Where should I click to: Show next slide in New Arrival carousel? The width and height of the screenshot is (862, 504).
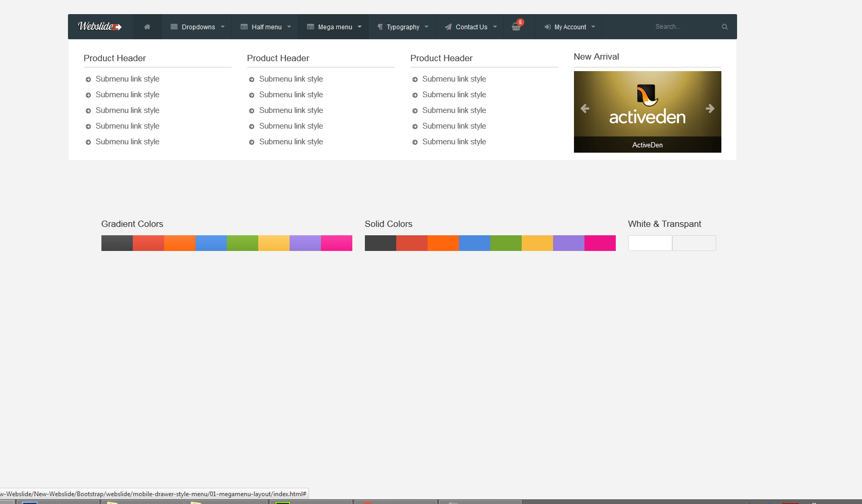pos(710,108)
